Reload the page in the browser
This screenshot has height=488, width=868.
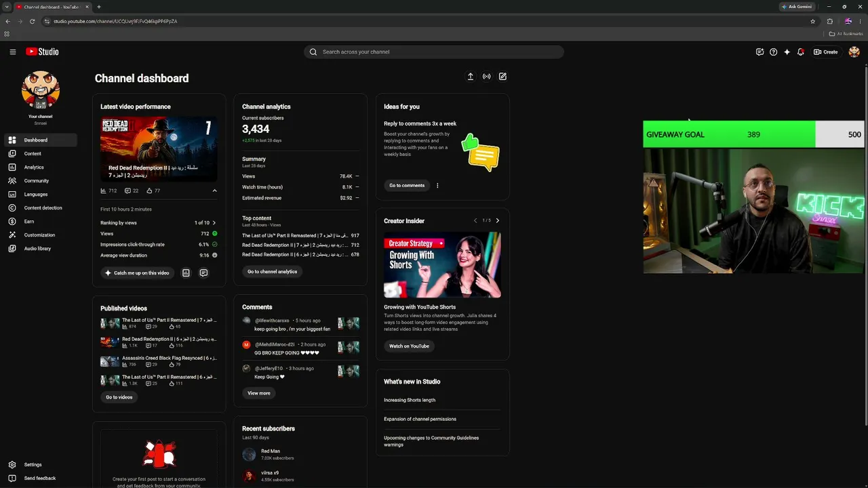32,21
